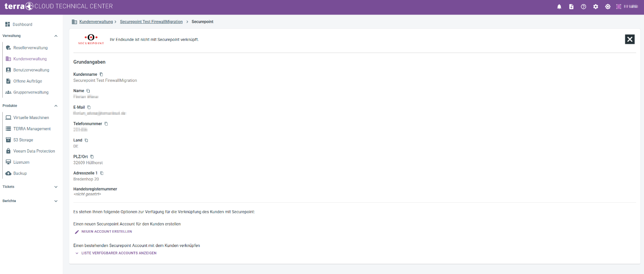Click the Securepoint breadcrumb current page text
The image size is (644, 274).
coord(203,21)
